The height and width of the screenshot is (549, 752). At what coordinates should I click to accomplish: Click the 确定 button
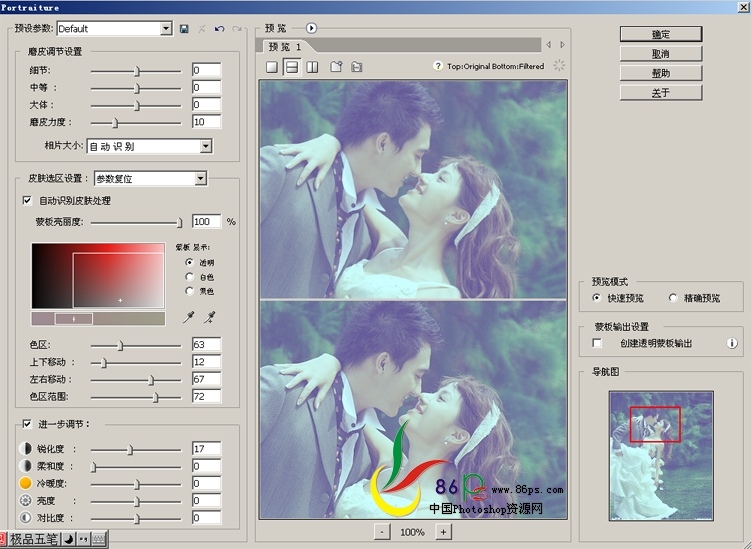[661, 34]
